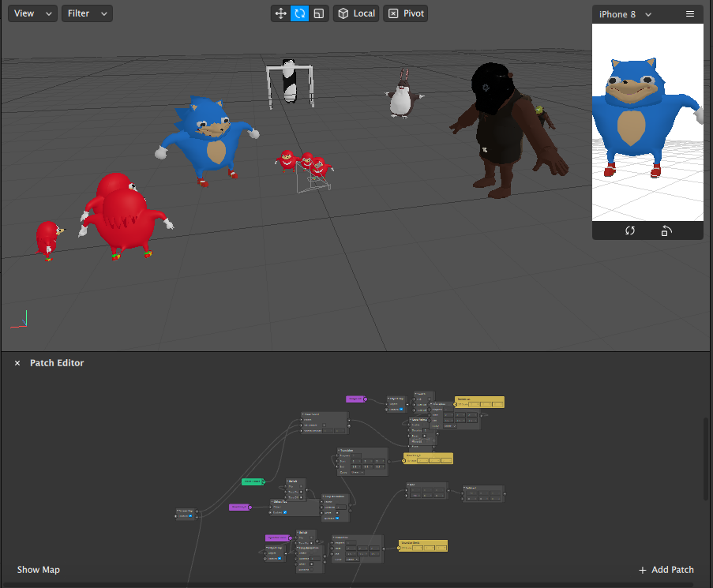
Task: Select the middle yellow patch
Action: (x=428, y=459)
